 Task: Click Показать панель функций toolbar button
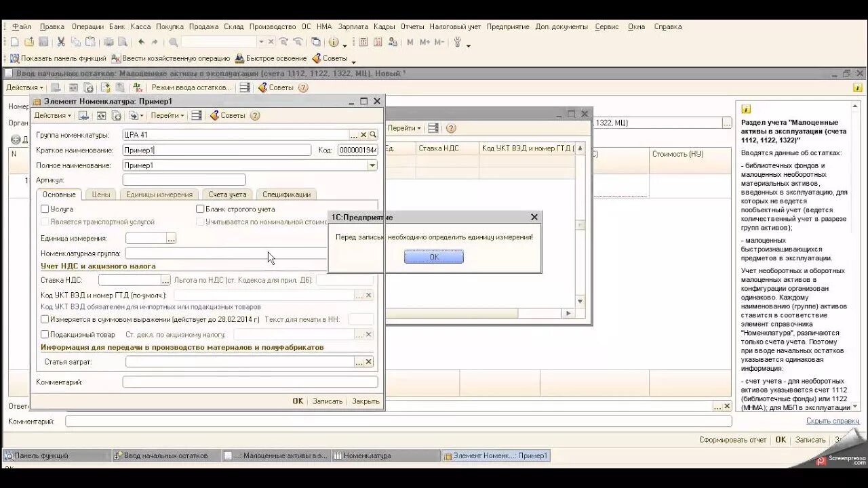(x=58, y=58)
